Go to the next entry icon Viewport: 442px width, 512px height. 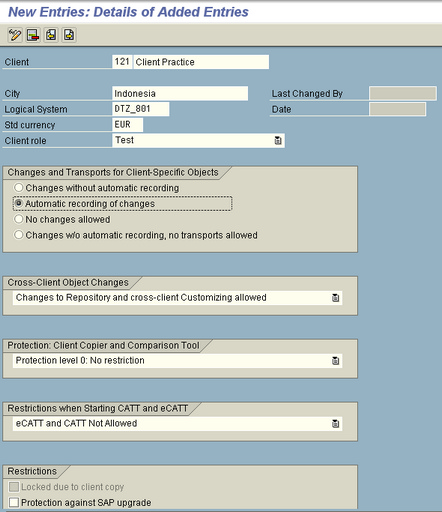[x=69, y=35]
